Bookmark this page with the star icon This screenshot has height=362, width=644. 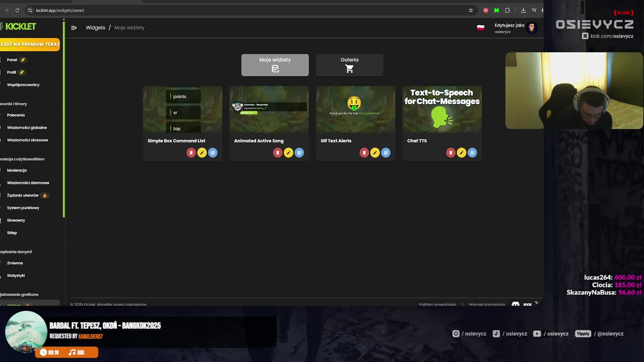point(471,10)
